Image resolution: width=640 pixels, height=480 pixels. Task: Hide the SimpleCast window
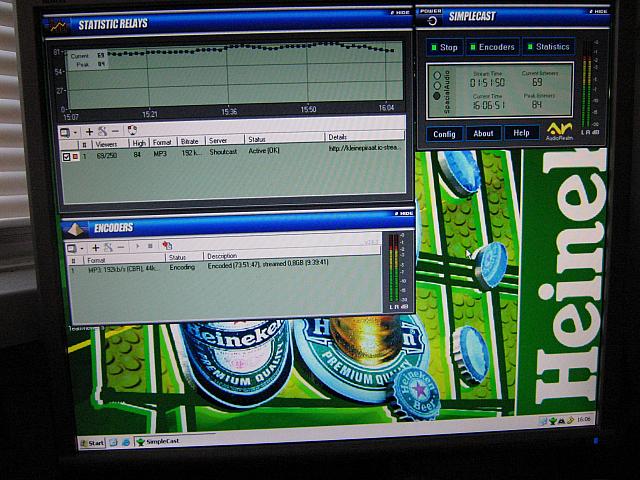click(x=599, y=11)
